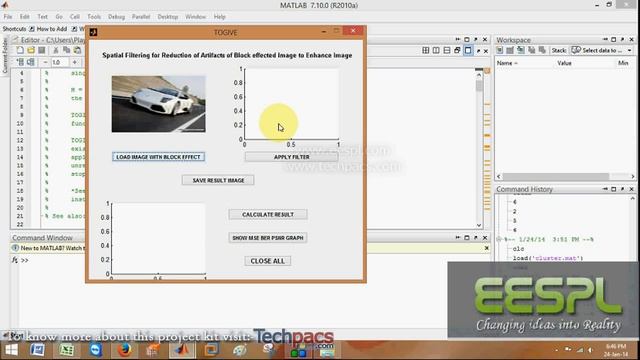Click the Open file folder icon in Editor

click(31, 50)
